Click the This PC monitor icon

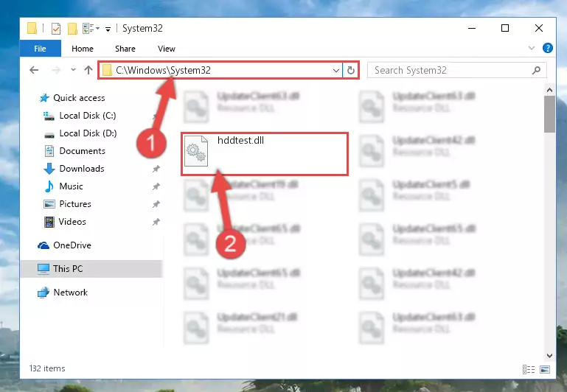[44, 269]
